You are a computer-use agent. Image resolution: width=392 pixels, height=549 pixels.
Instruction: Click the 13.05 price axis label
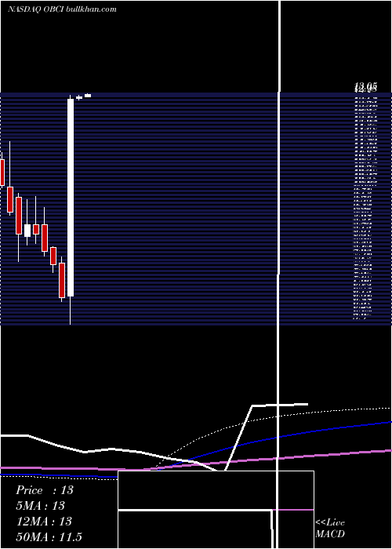click(366, 85)
